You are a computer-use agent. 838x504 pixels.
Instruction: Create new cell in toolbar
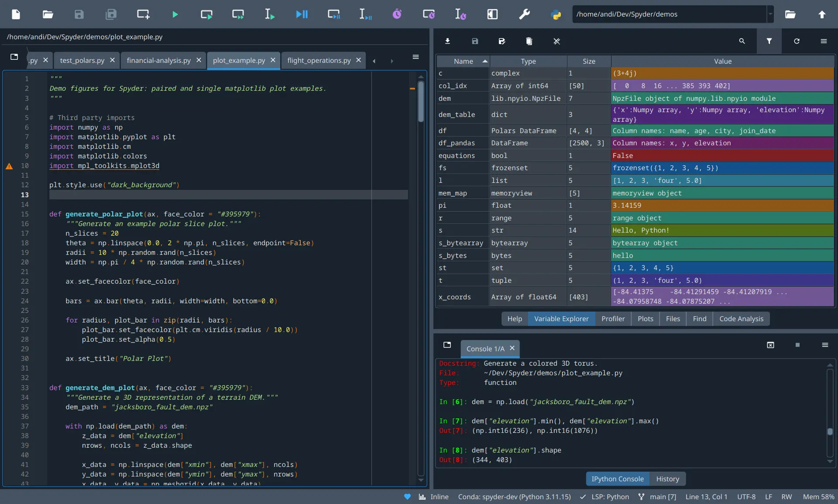143,14
